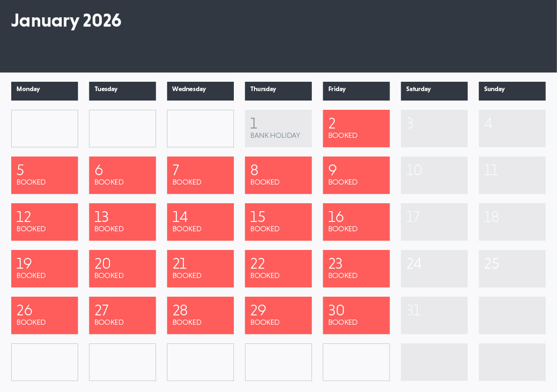
Task: Open the booked day January 2
Action: click(356, 128)
